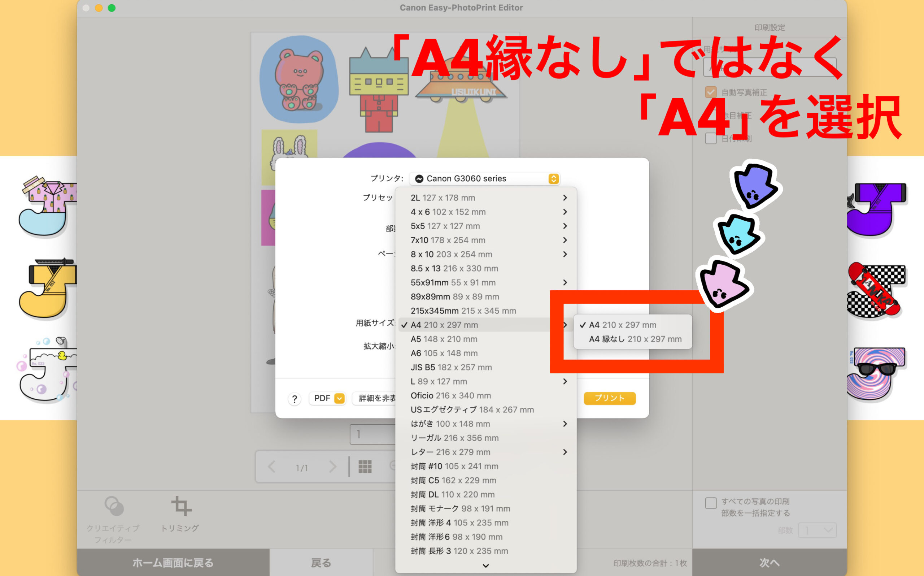Image resolution: width=924 pixels, height=576 pixels.
Task: Toggle set copies for all photos checkbox
Action: tap(710, 503)
